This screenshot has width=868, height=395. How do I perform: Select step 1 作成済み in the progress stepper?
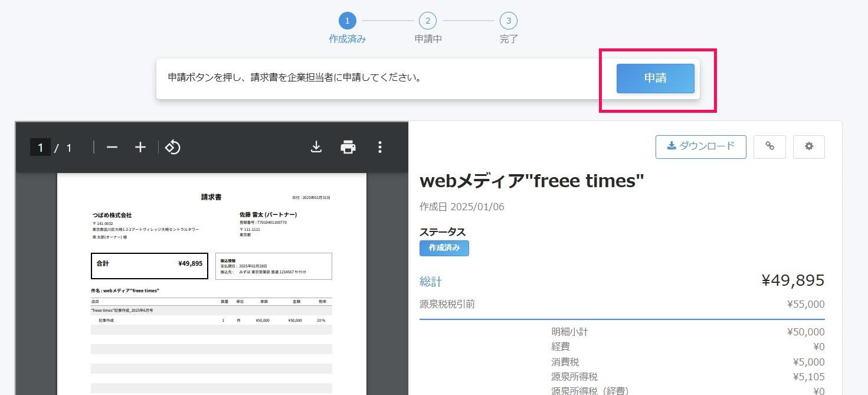(x=347, y=29)
